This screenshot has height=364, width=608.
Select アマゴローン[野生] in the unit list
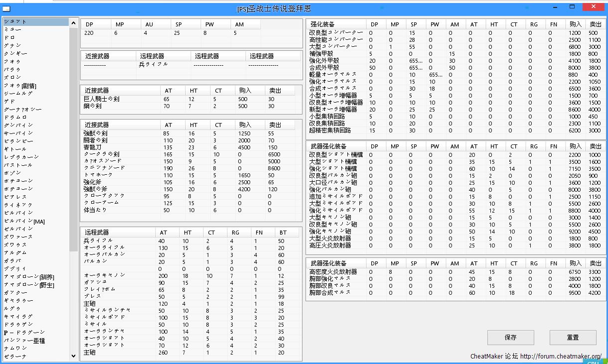pyautogui.click(x=29, y=285)
